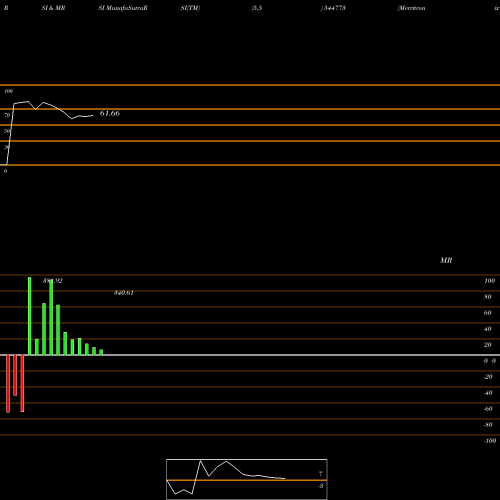Viewport: 500px width, 500px height.
Task: Click the 349.61 value label
Action: 124,293
